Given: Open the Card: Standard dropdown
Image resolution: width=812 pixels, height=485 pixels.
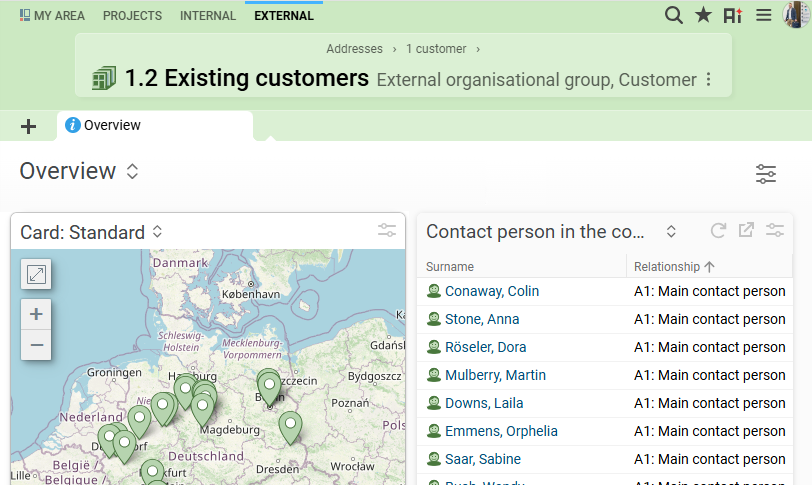Looking at the screenshot, I should coord(157,232).
